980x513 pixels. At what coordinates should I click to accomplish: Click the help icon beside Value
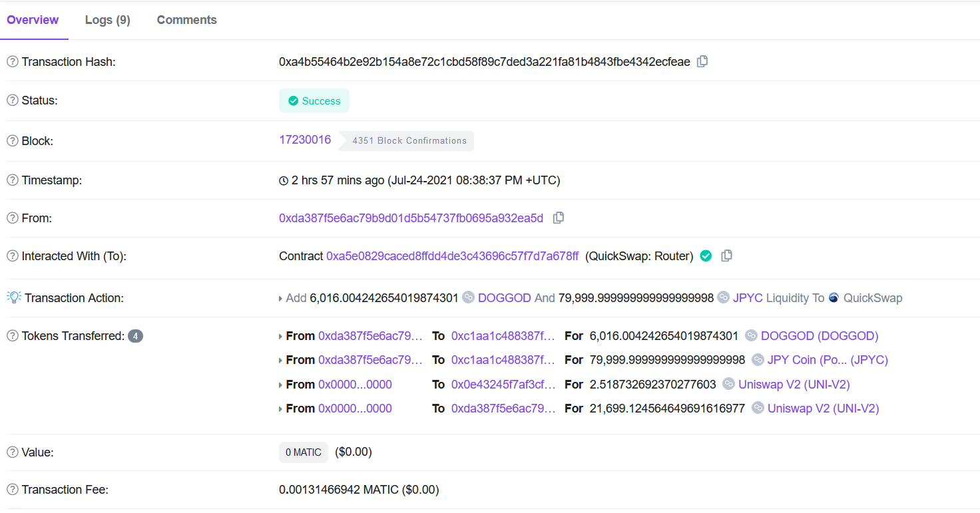tap(12, 452)
